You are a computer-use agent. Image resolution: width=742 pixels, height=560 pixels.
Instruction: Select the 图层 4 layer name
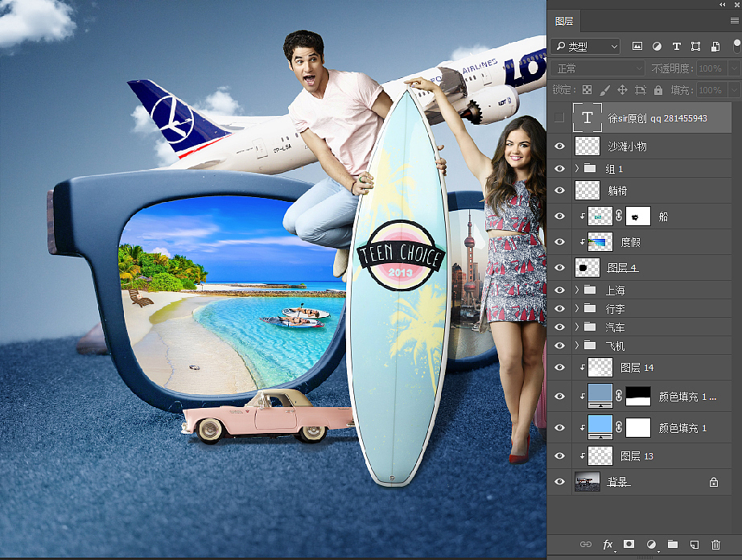pos(623,268)
